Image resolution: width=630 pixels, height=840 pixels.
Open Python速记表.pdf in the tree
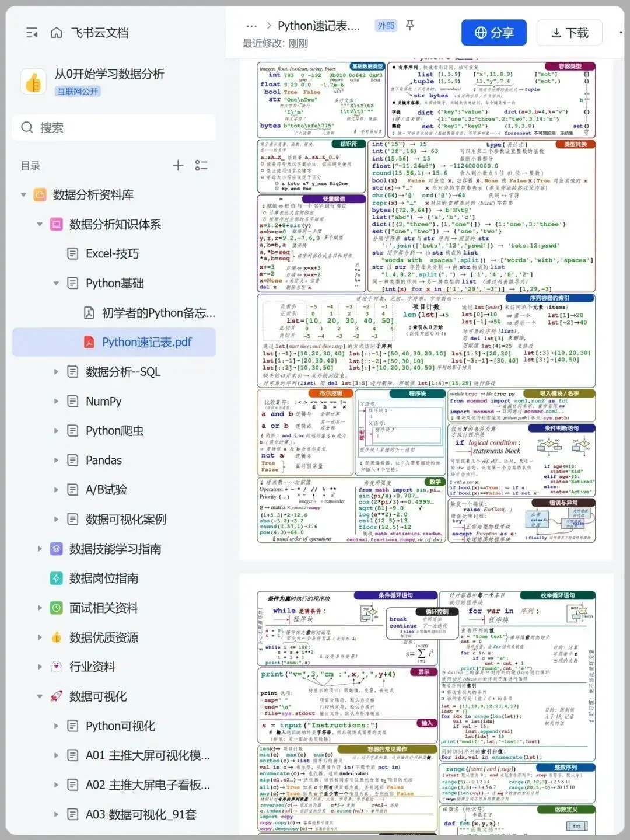(x=114, y=342)
